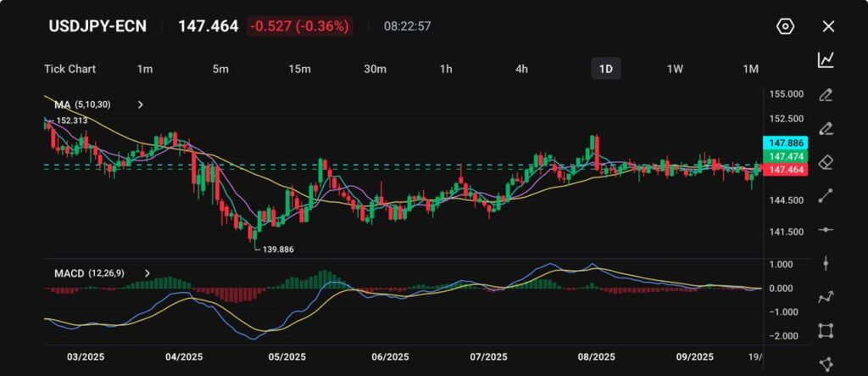Expand the MA (5,10,30) indicator options
The height and width of the screenshot is (376, 868).
(x=141, y=104)
